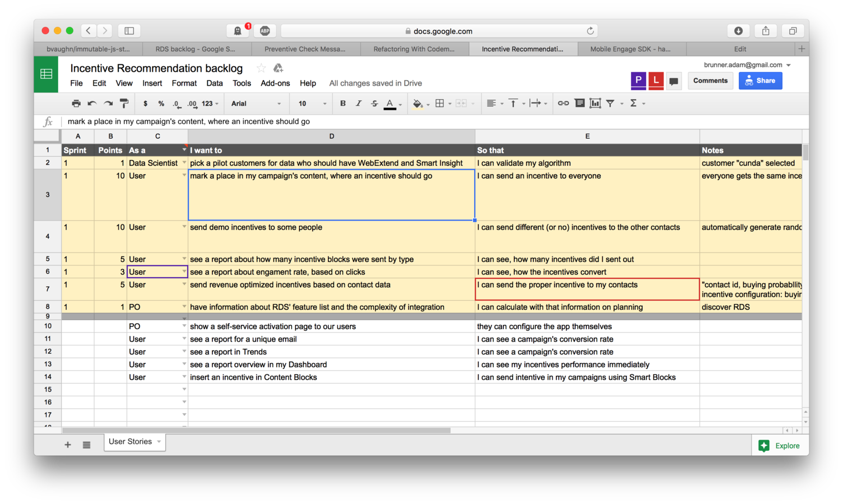Open the Help menu
The image size is (843, 504).
point(308,83)
